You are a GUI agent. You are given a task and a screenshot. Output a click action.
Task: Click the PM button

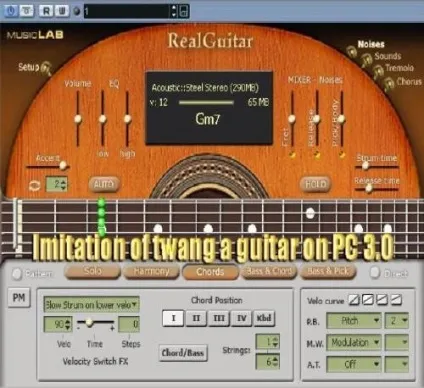[x=19, y=297]
